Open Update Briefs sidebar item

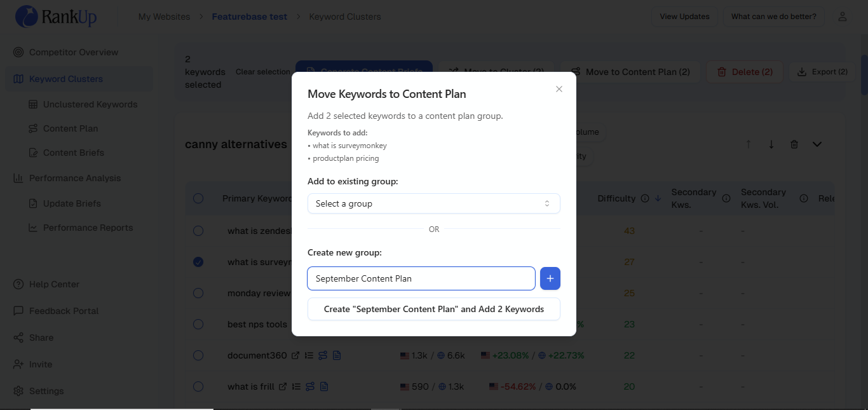coord(72,203)
